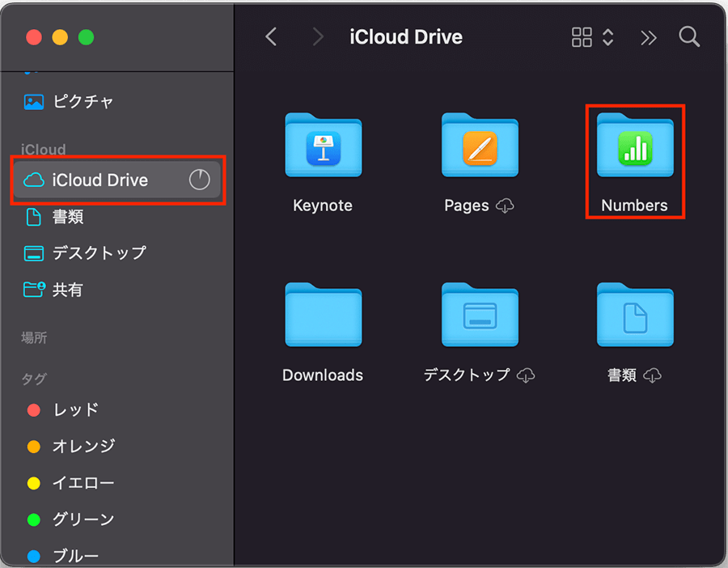Open the Keynote folder
The height and width of the screenshot is (568, 728).
coord(323,145)
